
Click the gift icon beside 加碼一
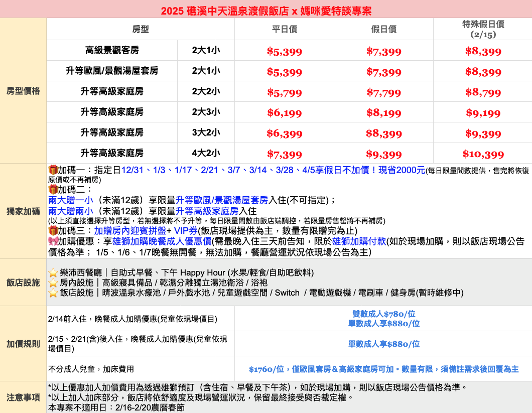click(53, 170)
